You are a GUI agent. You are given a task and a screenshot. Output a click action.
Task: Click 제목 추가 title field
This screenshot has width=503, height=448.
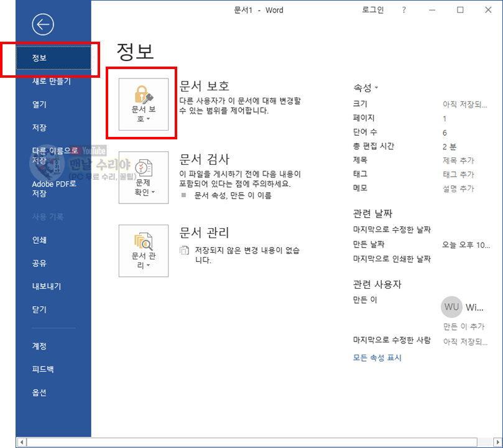tap(458, 161)
